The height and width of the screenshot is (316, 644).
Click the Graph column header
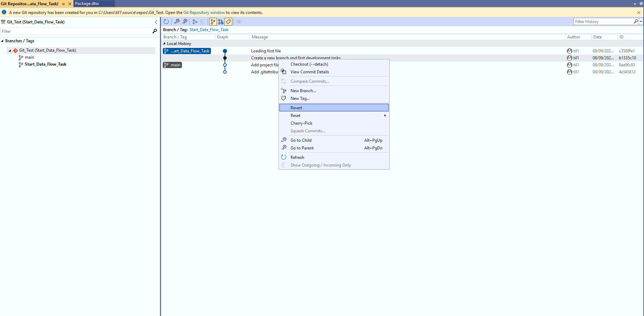tap(232, 37)
